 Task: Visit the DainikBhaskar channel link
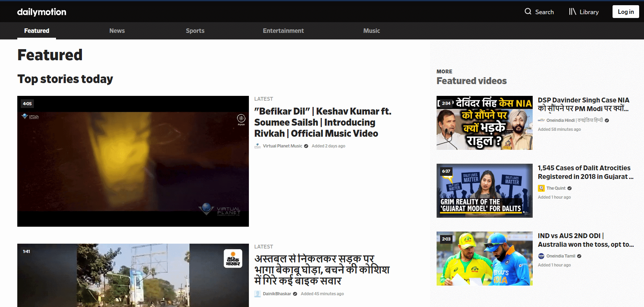(x=277, y=294)
